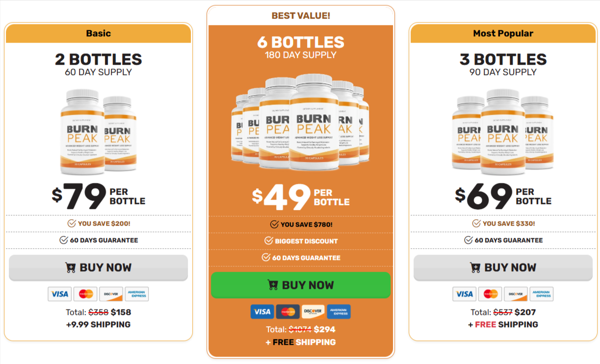This screenshot has height=364, width=600.
Task: Select the Basic plan header
Action: click(98, 33)
